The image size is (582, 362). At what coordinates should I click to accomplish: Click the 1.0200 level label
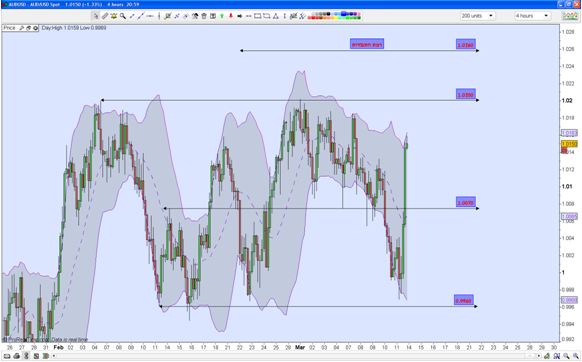tap(465, 95)
